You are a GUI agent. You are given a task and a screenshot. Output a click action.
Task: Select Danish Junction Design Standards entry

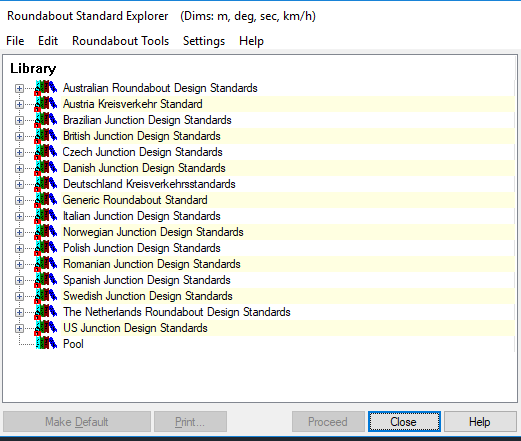(144, 168)
